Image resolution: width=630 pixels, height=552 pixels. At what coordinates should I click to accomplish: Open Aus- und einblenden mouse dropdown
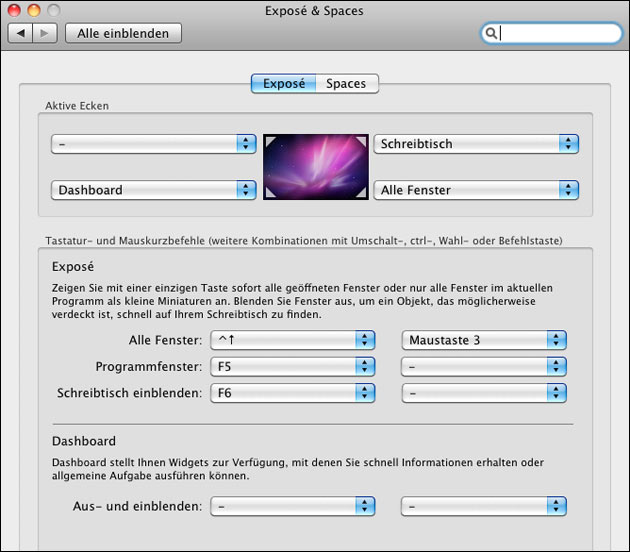coord(484,506)
